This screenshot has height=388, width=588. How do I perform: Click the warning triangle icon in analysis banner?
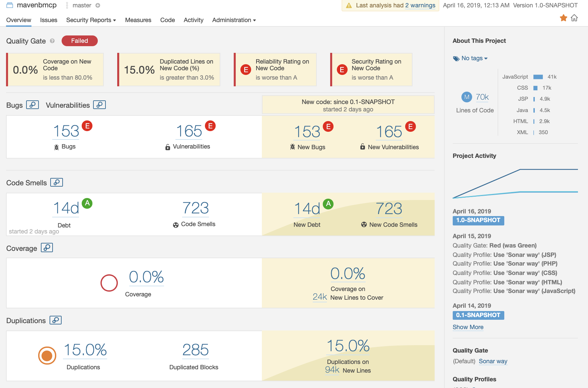pyautogui.click(x=349, y=5)
